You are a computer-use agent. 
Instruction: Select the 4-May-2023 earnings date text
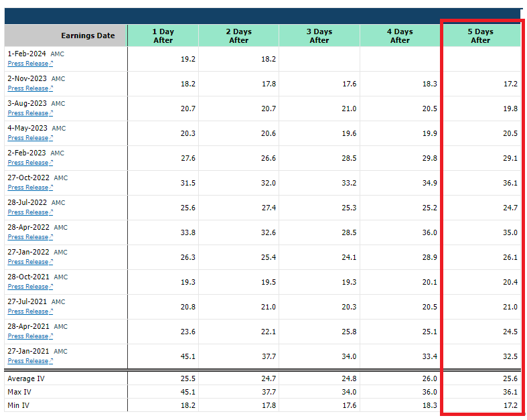point(27,129)
